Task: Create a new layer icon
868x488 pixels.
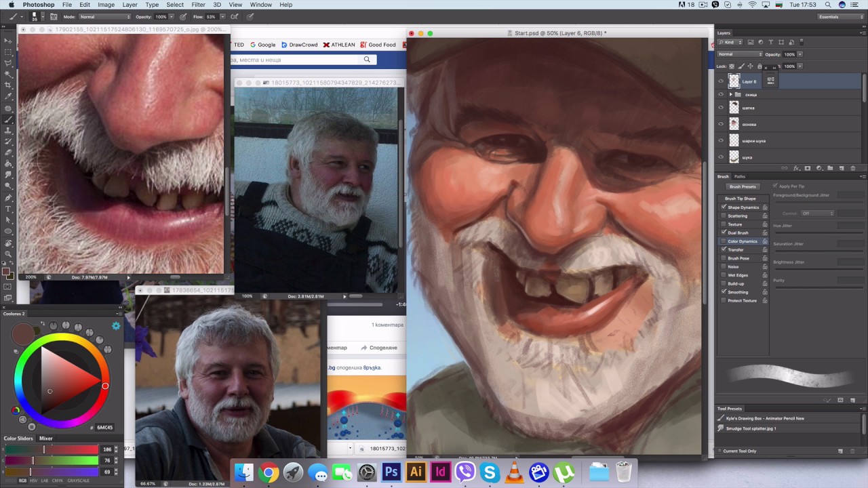Action: [x=841, y=168]
